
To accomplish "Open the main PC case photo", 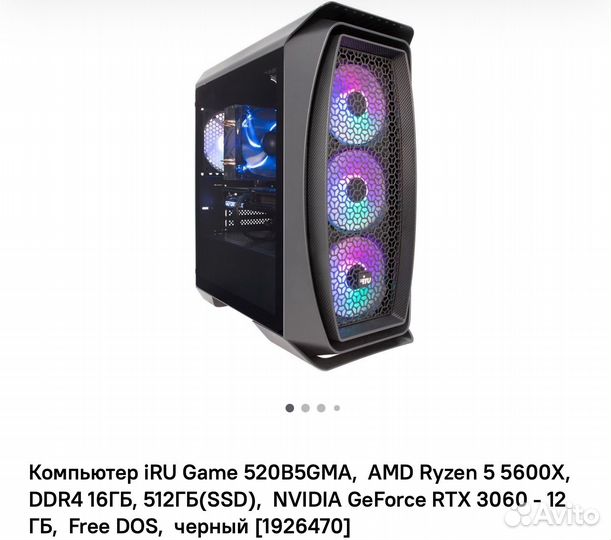I will tap(304, 186).
